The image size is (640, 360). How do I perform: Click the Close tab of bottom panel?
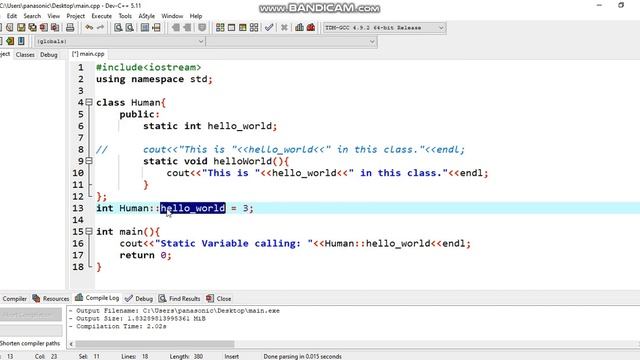point(219,299)
